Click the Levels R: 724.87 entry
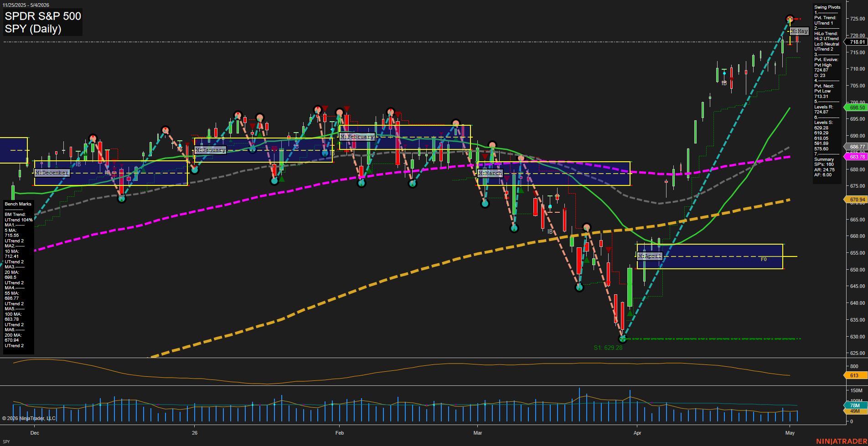The height and width of the screenshot is (446, 868). (824, 109)
